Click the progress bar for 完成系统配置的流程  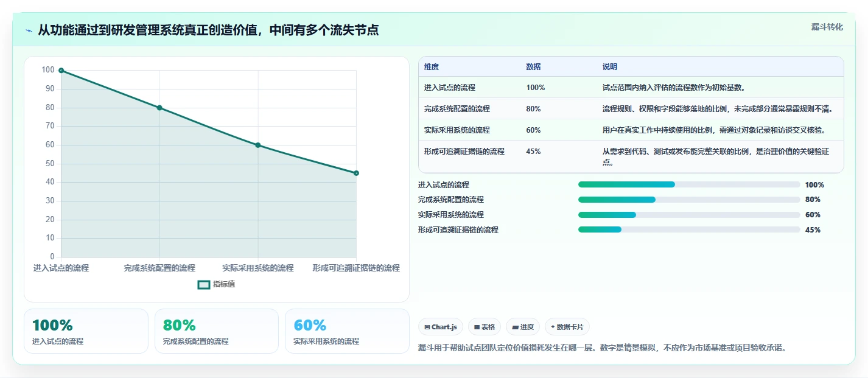click(x=689, y=200)
